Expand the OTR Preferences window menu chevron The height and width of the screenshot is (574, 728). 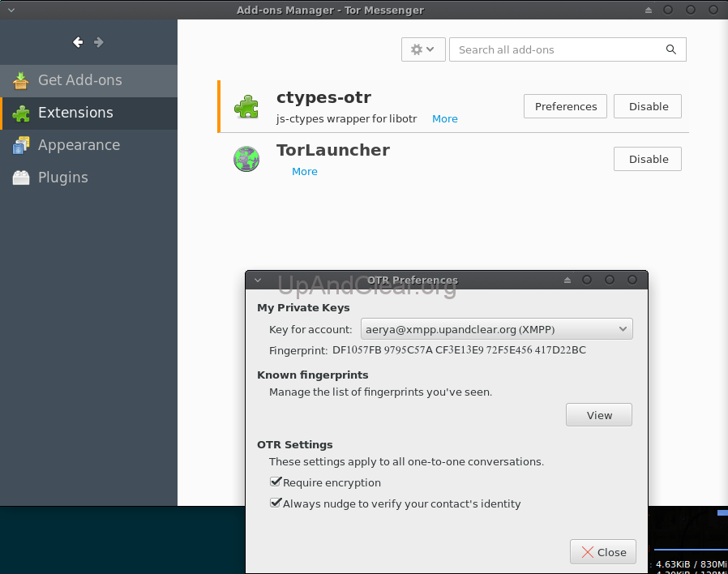[x=258, y=280]
